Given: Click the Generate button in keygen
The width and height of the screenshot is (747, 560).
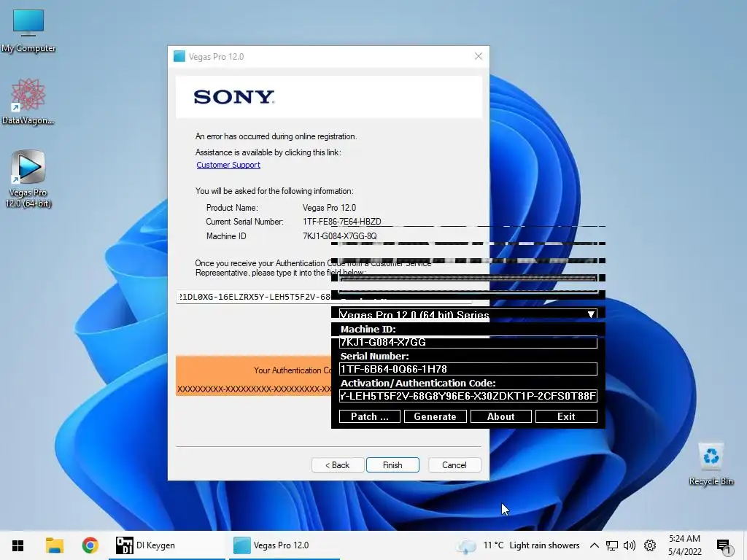Looking at the screenshot, I should [x=435, y=416].
